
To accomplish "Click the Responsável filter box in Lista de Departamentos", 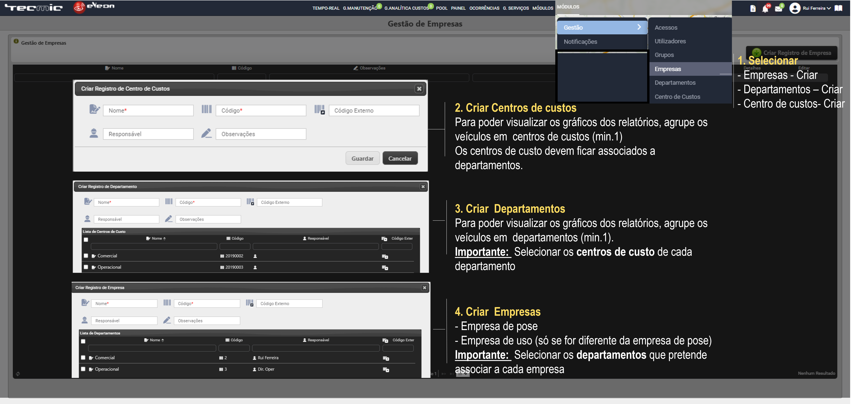I will tap(316, 348).
